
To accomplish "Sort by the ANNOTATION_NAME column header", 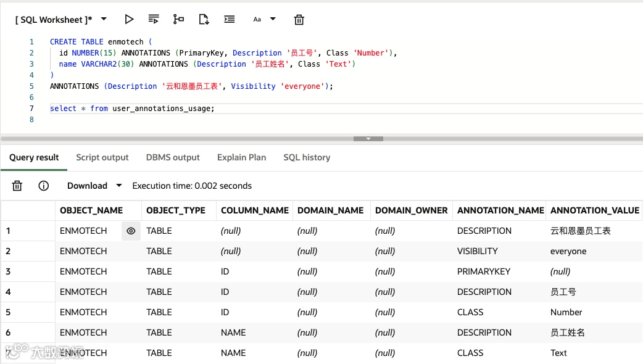I will point(500,210).
